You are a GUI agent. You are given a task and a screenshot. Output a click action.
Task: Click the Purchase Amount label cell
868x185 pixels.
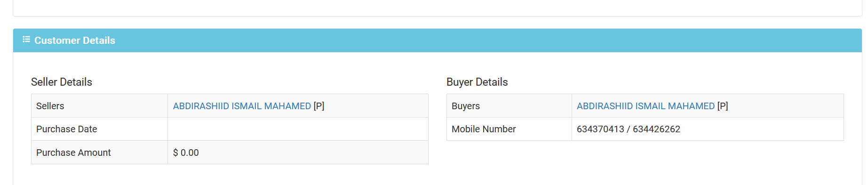pyautogui.click(x=99, y=153)
